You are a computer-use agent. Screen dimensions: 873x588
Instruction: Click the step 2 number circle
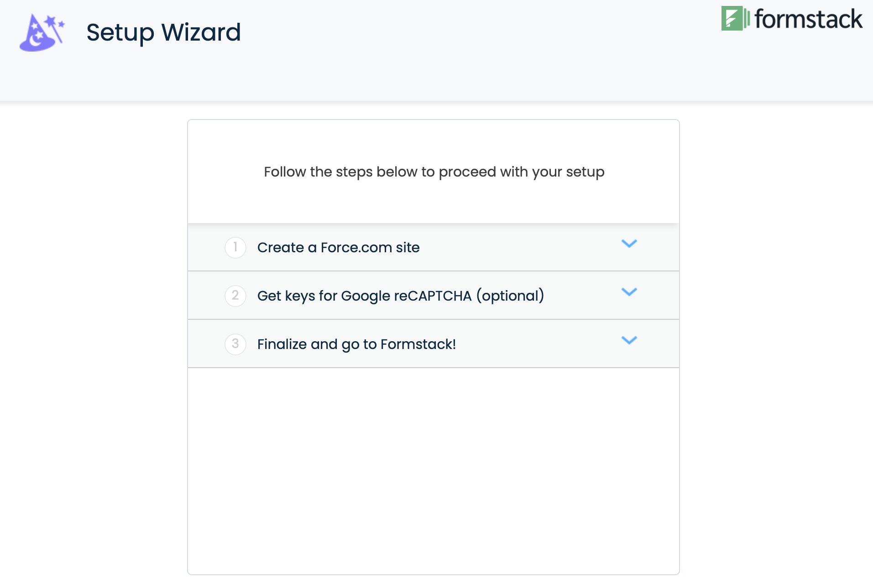[x=235, y=296]
